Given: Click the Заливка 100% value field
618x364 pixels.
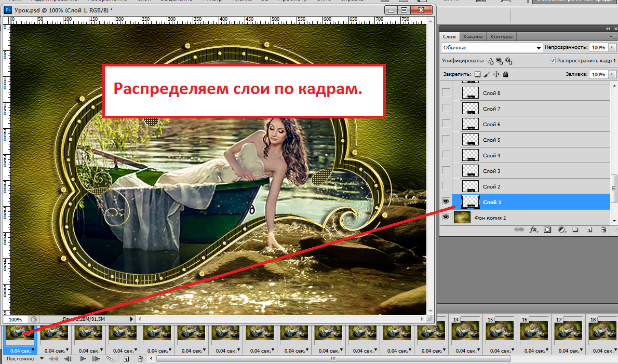Looking at the screenshot, I should click(x=599, y=74).
